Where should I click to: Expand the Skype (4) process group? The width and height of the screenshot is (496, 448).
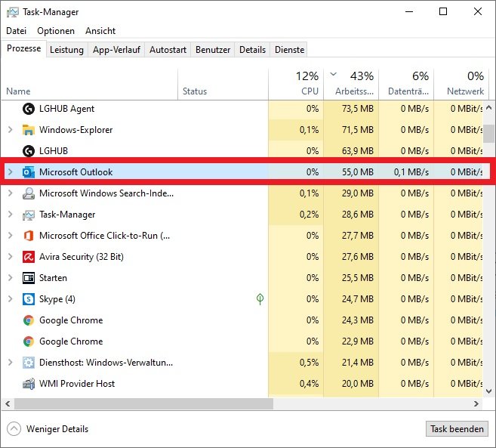point(10,299)
